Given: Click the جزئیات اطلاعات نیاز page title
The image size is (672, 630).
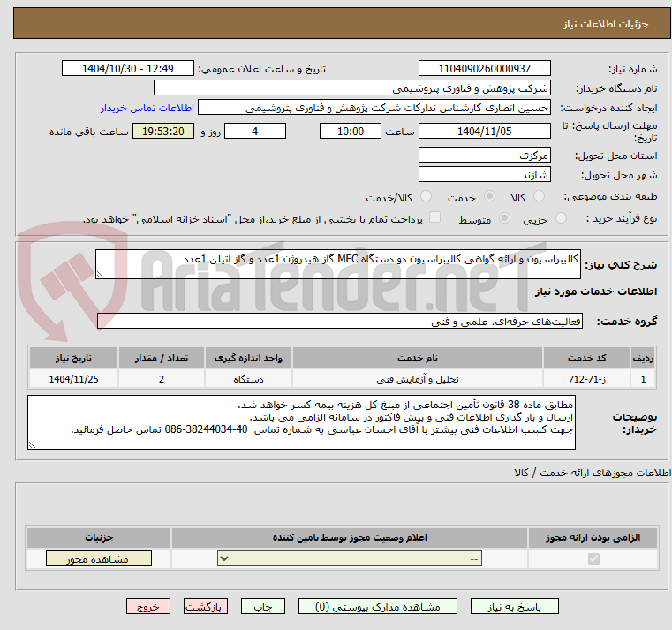Looking at the screenshot, I should [606, 24].
